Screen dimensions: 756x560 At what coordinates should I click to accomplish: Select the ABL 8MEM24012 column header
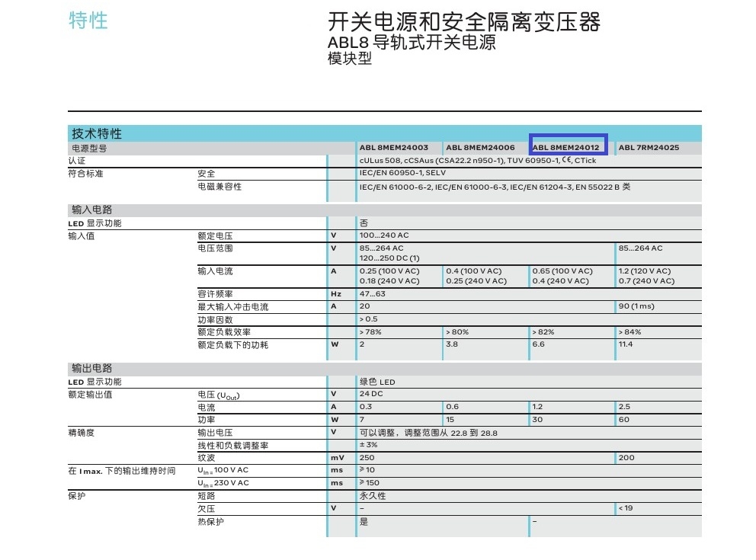pos(566,148)
